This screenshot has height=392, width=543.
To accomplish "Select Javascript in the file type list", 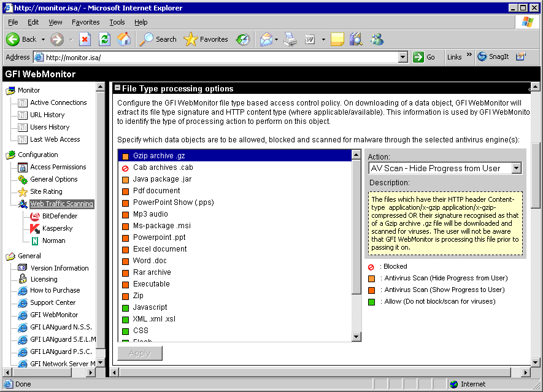I will tap(235, 307).
